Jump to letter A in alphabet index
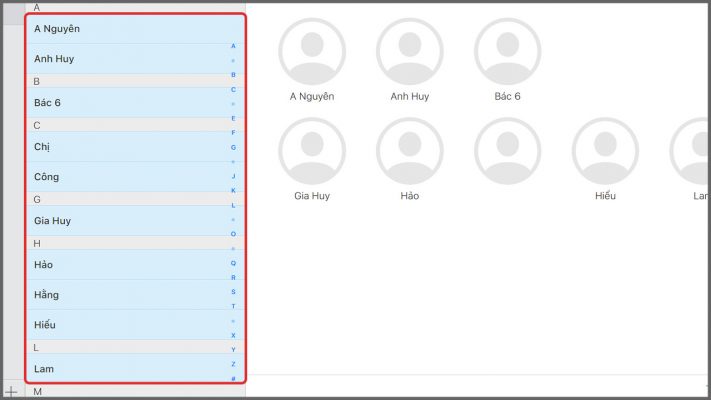The image size is (711, 400). pos(233,46)
